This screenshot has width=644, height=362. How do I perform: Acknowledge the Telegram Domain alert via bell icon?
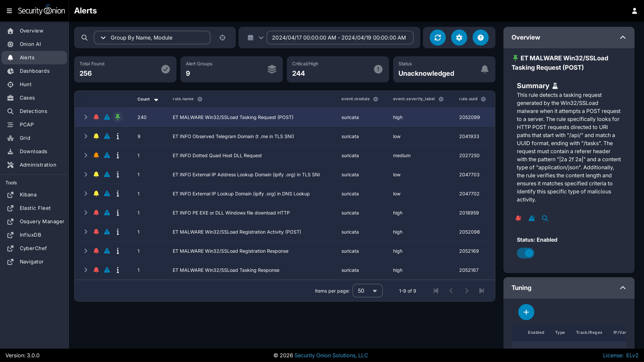click(96, 136)
